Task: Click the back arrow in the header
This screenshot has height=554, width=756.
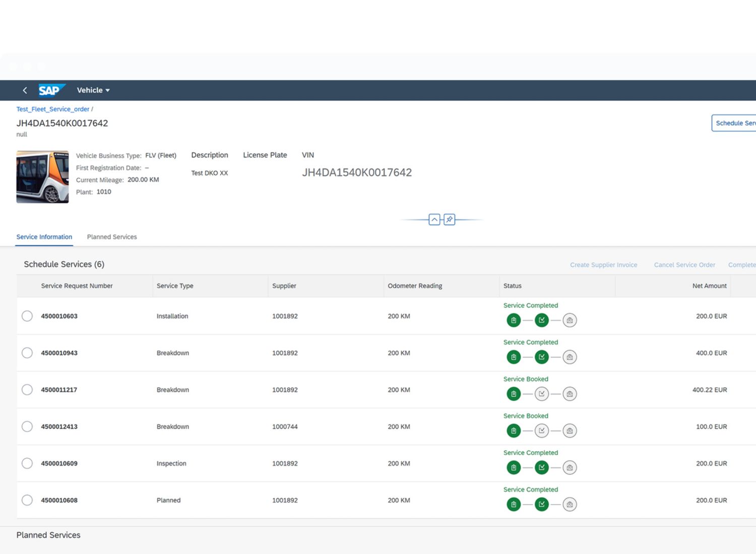Action: (25, 90)
